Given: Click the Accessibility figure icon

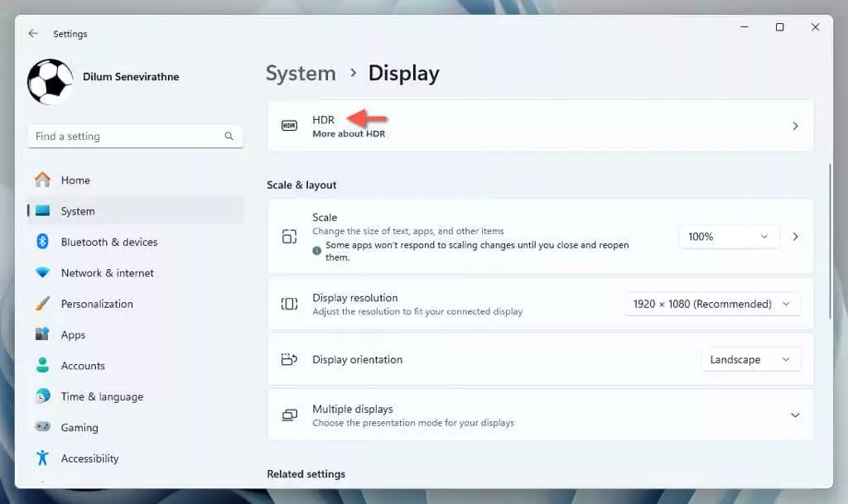Looking at the screenshot, I should (42, 458).
